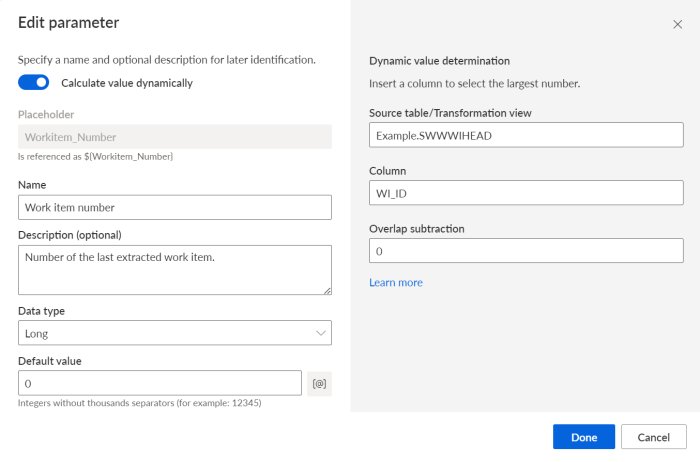Select the Default value input field

click(160, 383)
